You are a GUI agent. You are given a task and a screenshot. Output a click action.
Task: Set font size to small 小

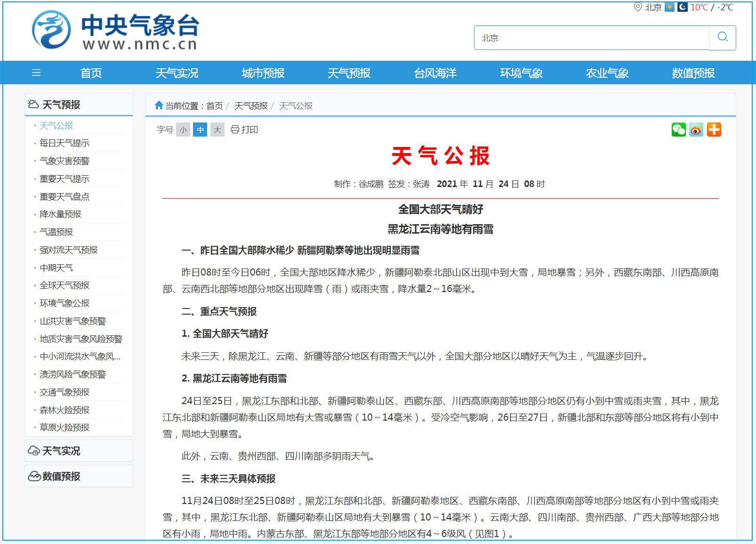[x=183, y=130]
